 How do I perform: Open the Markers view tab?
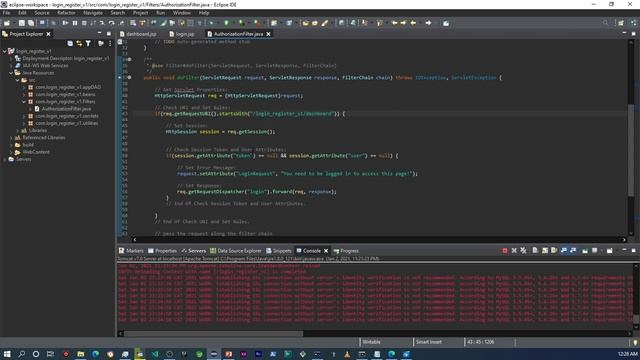pyautogui.click(x=131, y=251)
